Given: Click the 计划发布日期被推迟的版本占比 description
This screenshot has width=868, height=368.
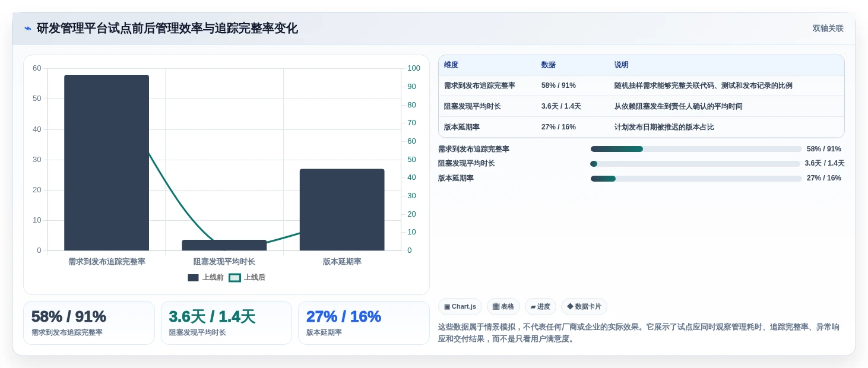Looking at the screenshot, I should pyautogui.click(x=664, y=127).
